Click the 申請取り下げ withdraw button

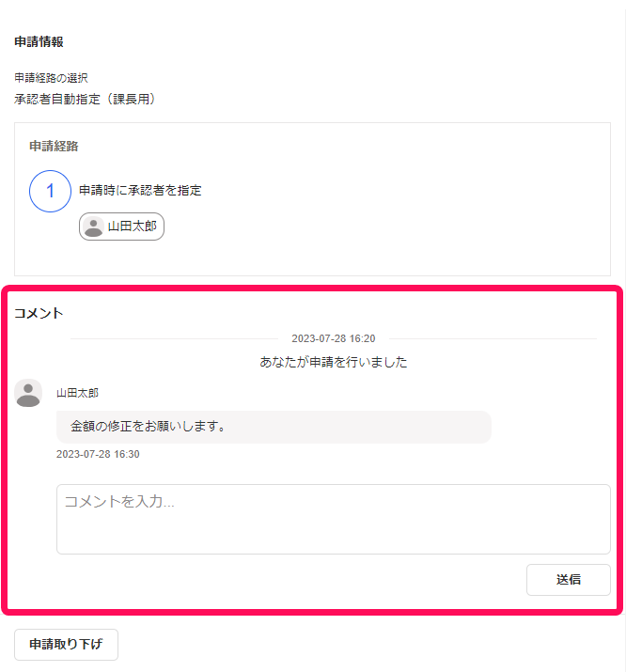tap(66, 644)
